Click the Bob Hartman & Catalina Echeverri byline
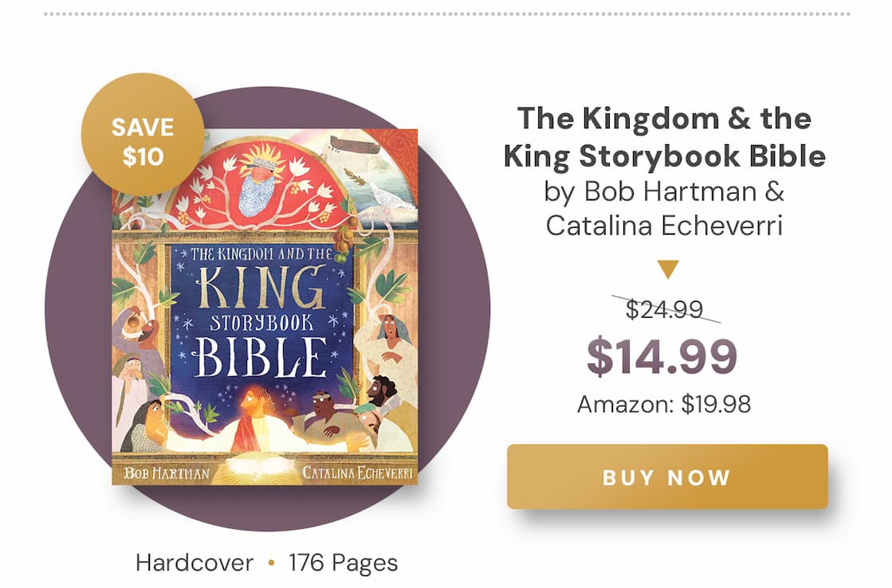The height and width of the screenshot is (588, 892). (x=664, y=209)
